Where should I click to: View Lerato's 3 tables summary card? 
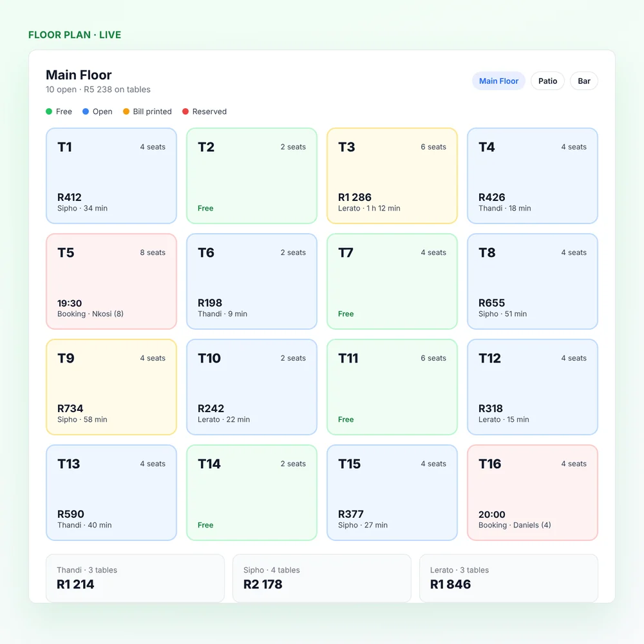509,578
